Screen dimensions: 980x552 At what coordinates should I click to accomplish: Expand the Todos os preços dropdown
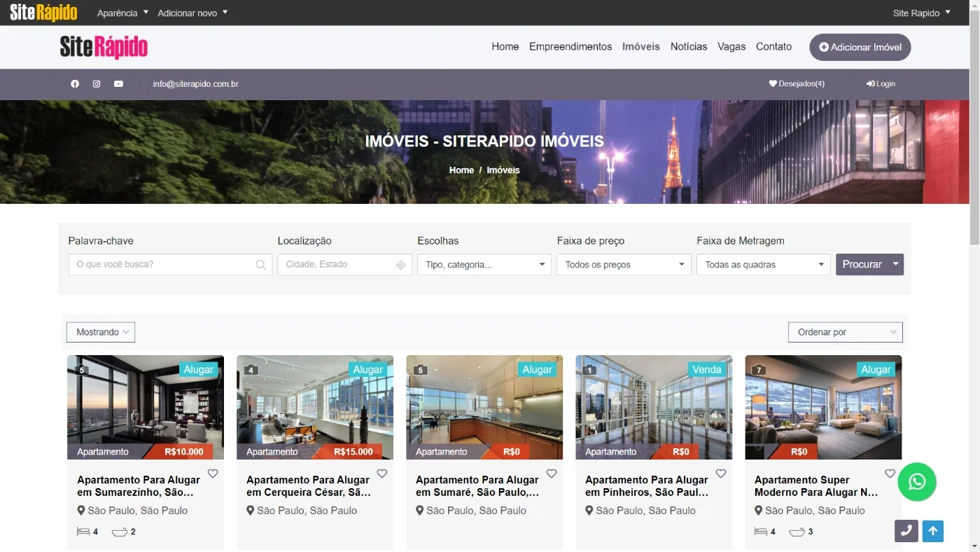tap(624, 265)
